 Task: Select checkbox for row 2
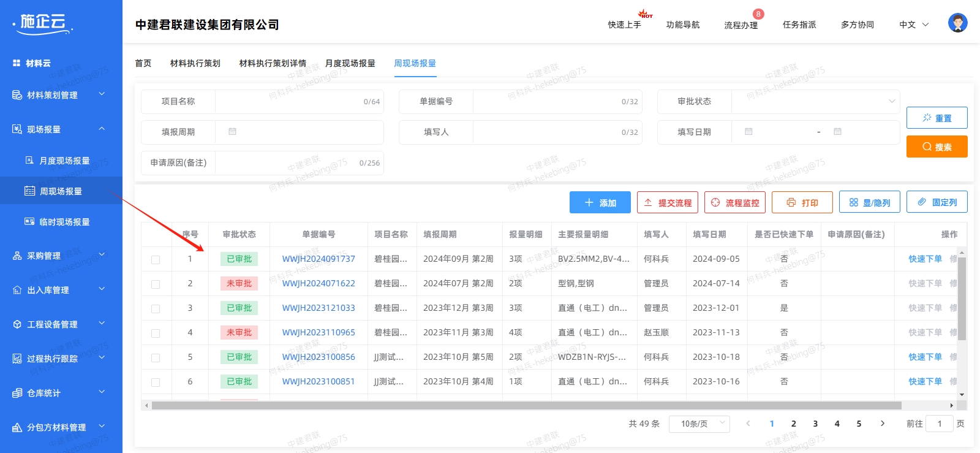coord(156,284)
